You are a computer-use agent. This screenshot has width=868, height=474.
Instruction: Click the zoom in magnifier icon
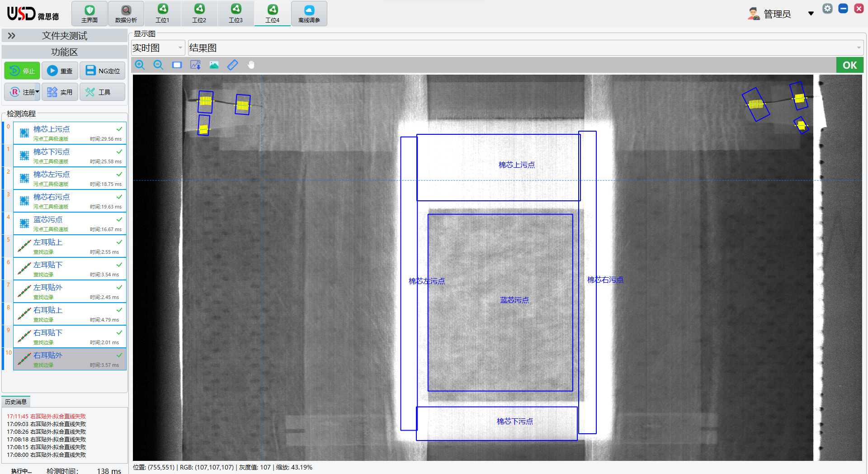pyautogui.click(x=140, y=65)
